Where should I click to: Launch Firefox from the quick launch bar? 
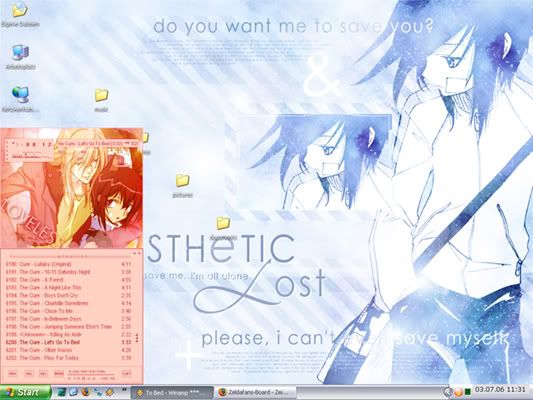point(86,392)
